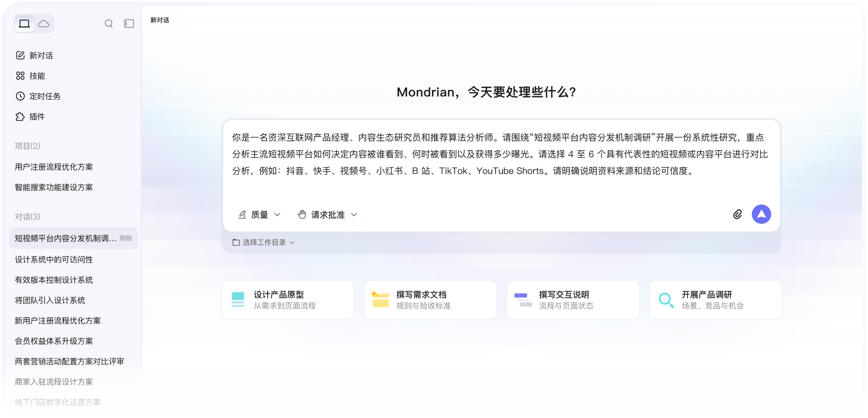Click the folder icon beside 选择工作目录
Screen dimensions: 868x418
coord(236,242)
